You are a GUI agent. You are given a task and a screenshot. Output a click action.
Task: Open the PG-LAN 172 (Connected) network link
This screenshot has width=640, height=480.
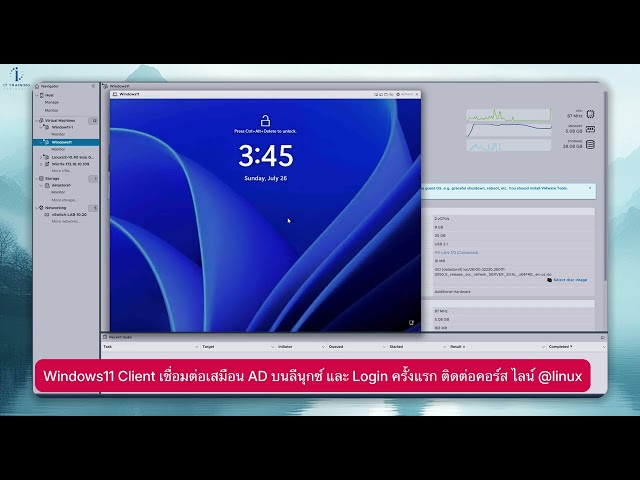(456, 253)
